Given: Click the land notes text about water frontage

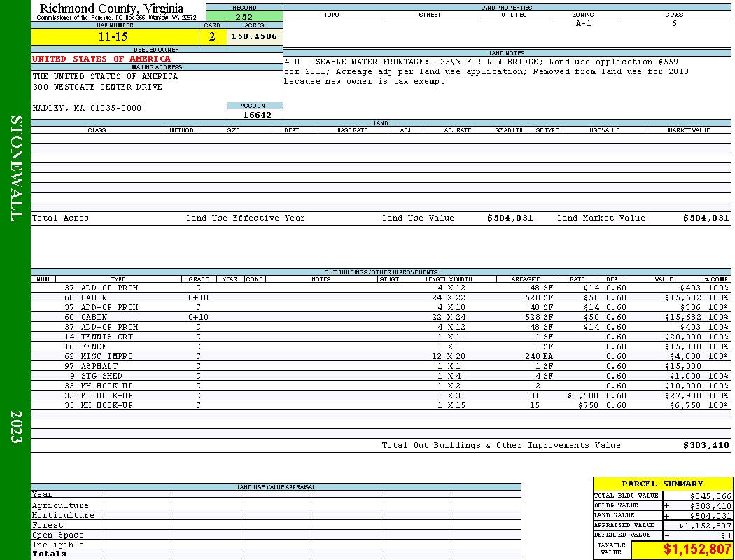Looking at the screenshot, I should [486, 71].
